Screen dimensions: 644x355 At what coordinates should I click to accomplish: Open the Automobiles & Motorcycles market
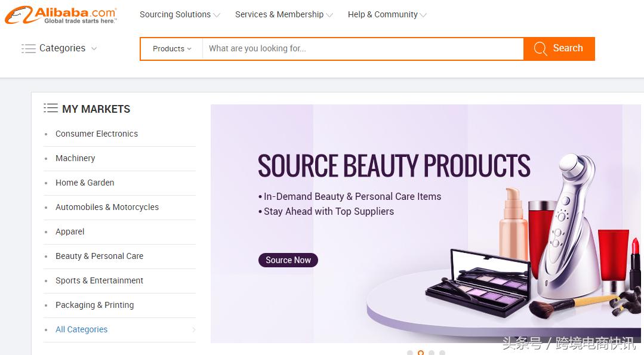point(107,207)
